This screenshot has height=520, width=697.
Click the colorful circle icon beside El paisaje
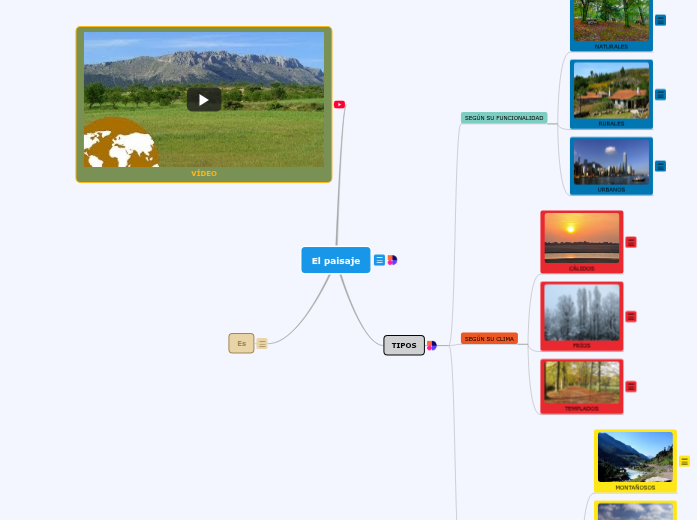point(392,260)
